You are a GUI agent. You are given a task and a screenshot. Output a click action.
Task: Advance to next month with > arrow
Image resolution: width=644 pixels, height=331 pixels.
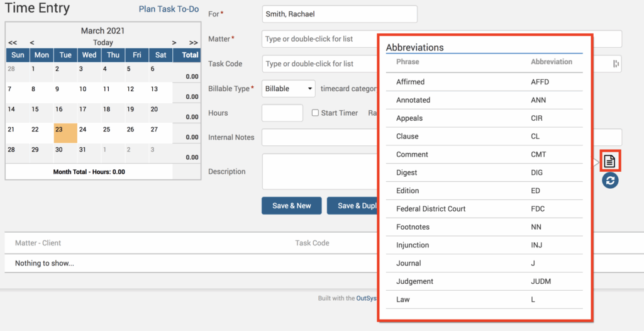point(174,43)
